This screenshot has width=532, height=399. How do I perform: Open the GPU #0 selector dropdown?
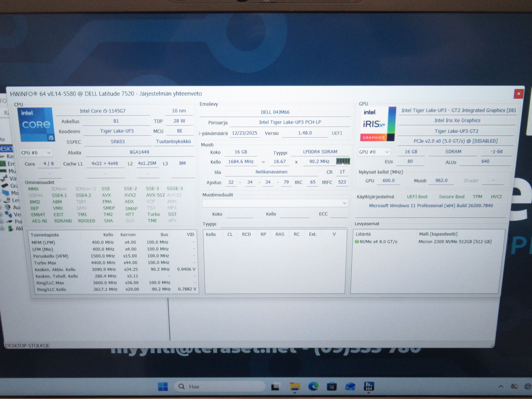point(374,152)
